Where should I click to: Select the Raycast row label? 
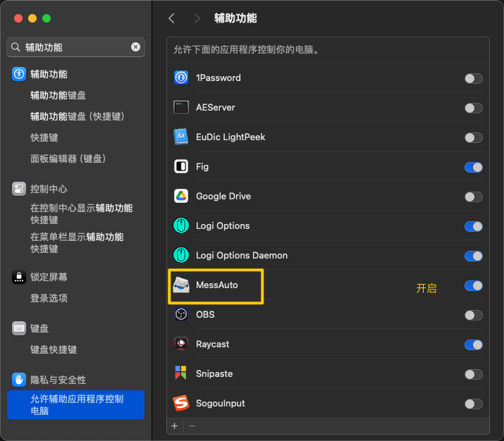(x=212, y=344)
